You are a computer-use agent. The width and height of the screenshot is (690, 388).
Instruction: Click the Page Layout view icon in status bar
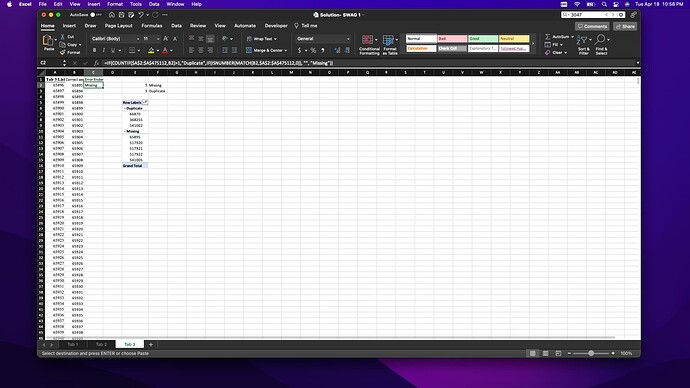pos(546,353)
